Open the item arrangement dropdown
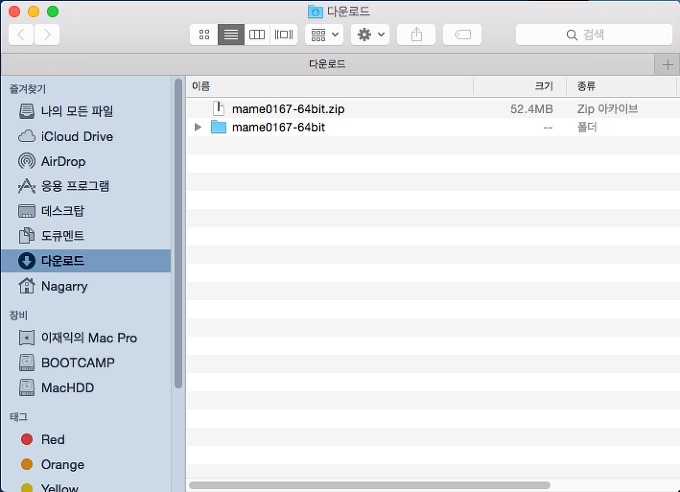 (324, 34)
